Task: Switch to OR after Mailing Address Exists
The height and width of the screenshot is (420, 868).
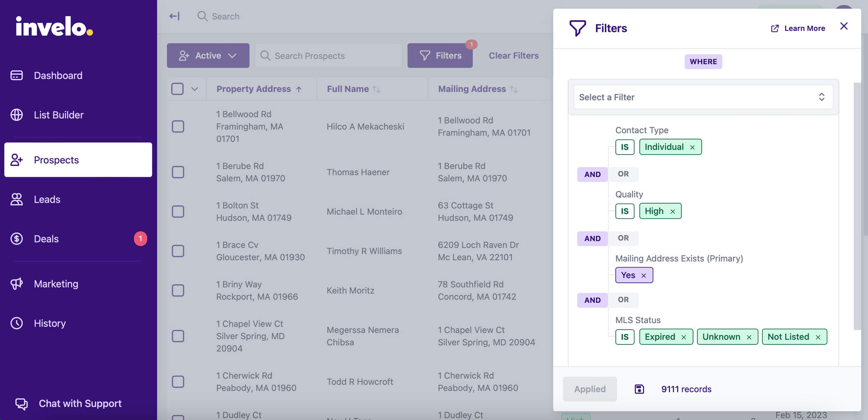Action: point(623,300)
